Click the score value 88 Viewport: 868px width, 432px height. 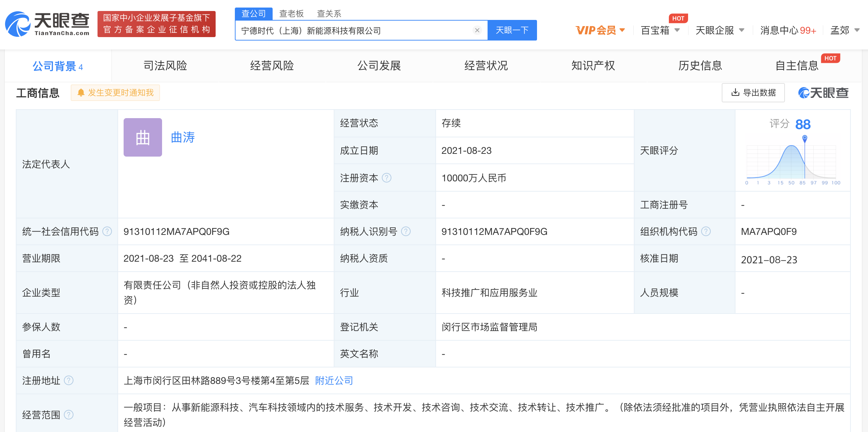pyautogui.click(x=803, y=124)
